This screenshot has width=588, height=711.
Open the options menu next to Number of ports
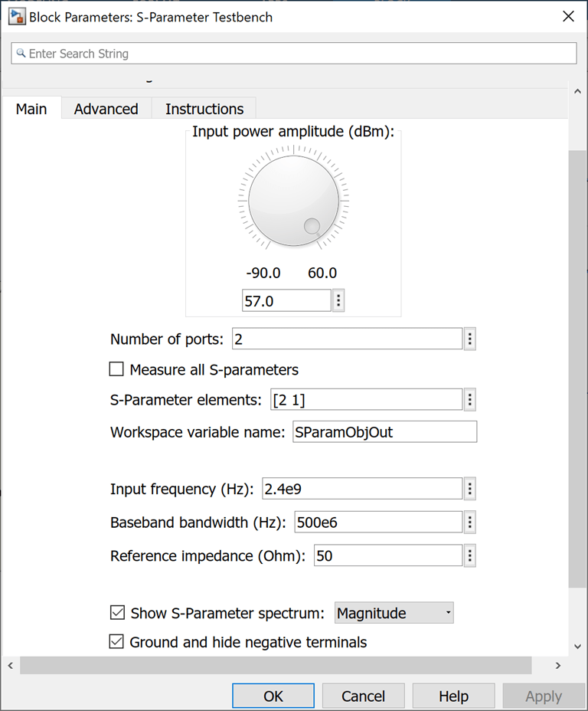(470, 339)
